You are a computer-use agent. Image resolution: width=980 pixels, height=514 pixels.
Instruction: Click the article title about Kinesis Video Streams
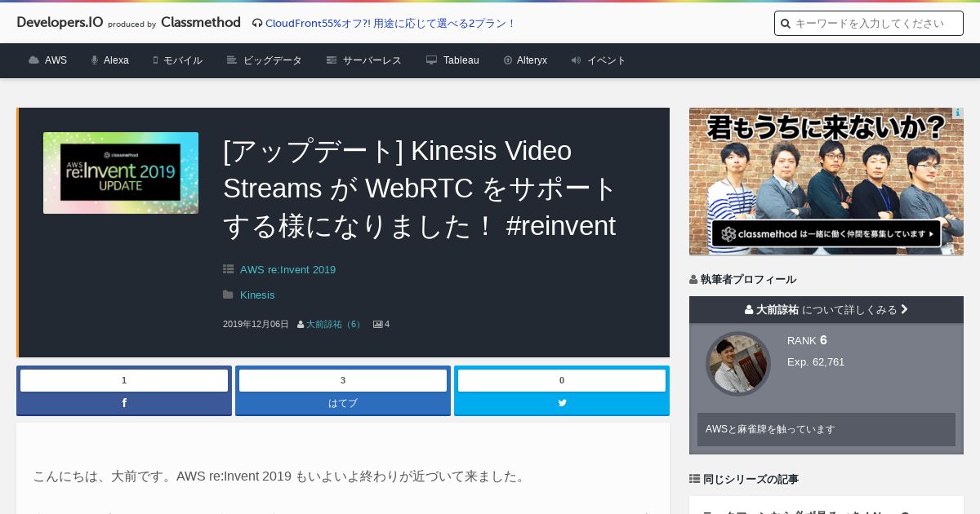point(420,188)
